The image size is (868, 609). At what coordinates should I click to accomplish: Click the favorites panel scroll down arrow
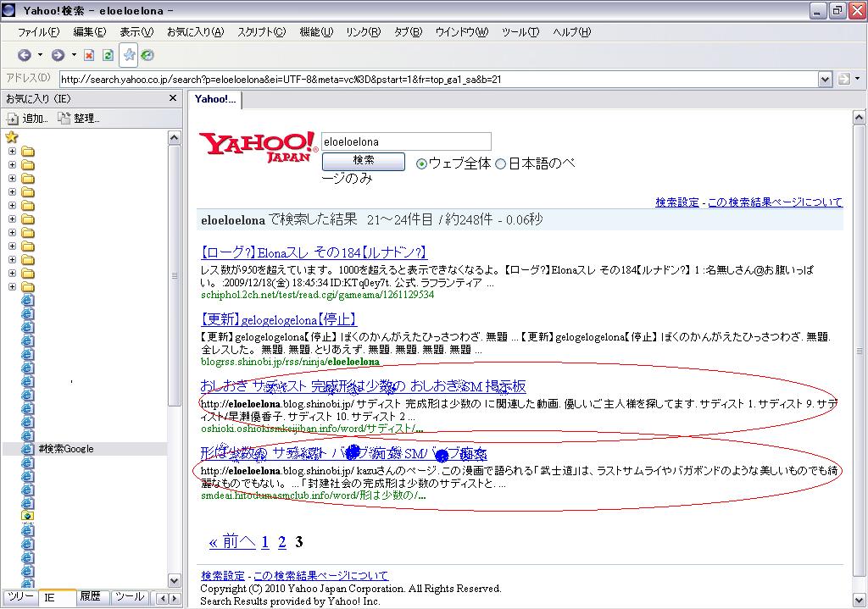tap(174, 581)
